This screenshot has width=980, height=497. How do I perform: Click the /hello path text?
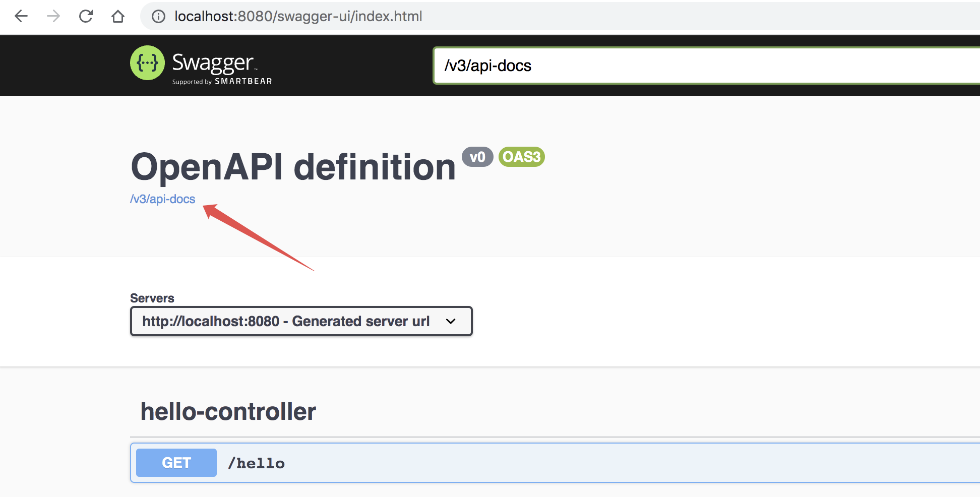point(256,463)
